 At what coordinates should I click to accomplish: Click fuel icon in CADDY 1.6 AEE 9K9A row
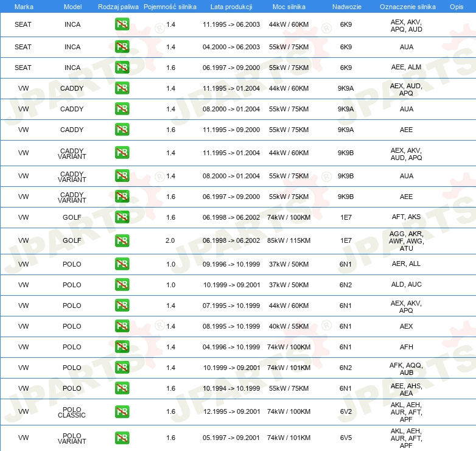click(x=122, y=129)
